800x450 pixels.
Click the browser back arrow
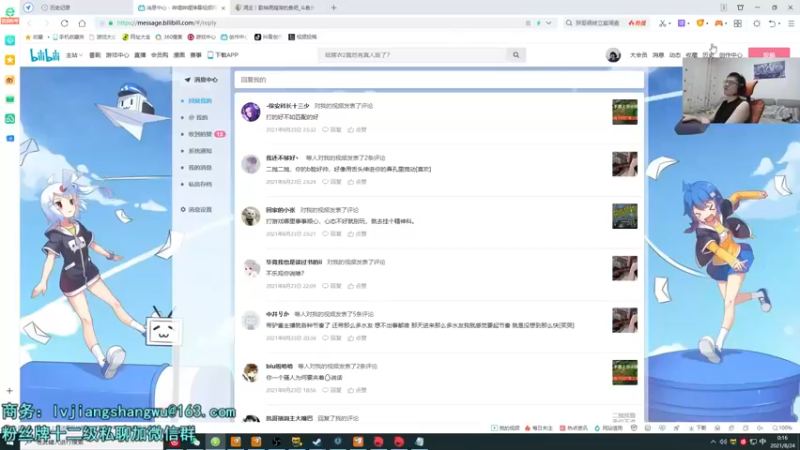click(30, 23)
